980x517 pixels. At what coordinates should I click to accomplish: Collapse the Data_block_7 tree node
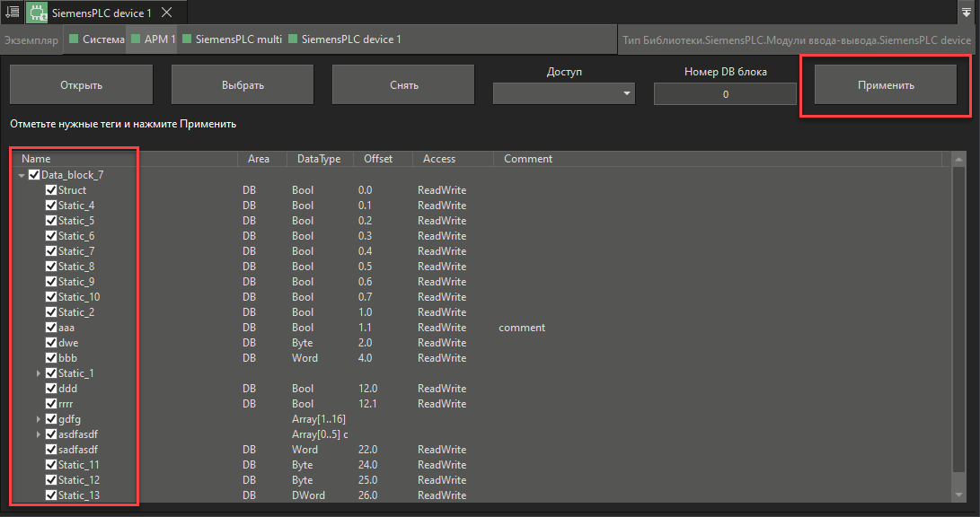(x=22, y=175)
